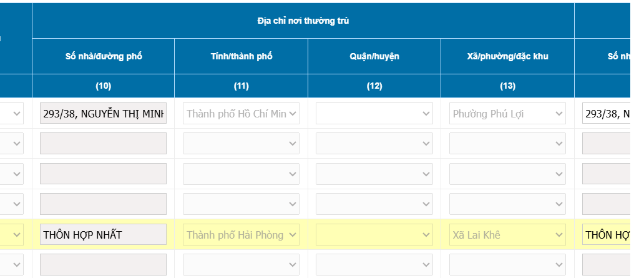Open ward dropdown in the fourth row
Screen dimensions: 644x278
(507, 204)
